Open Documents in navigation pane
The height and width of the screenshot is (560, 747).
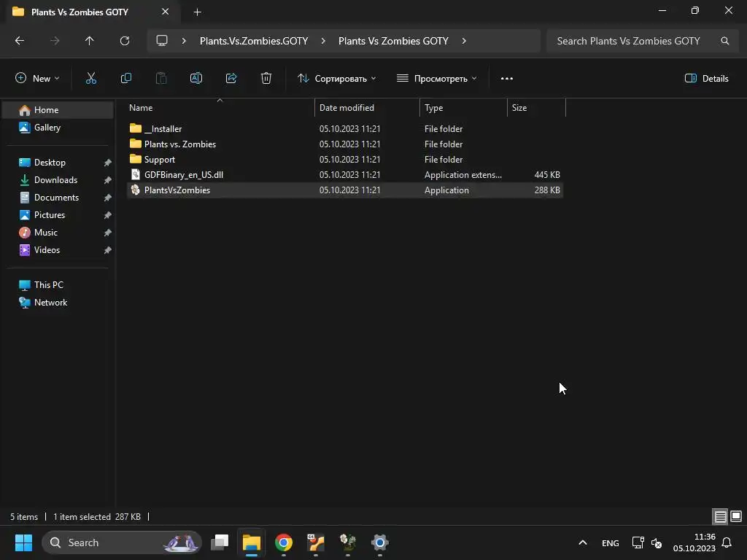pos(58,197)
